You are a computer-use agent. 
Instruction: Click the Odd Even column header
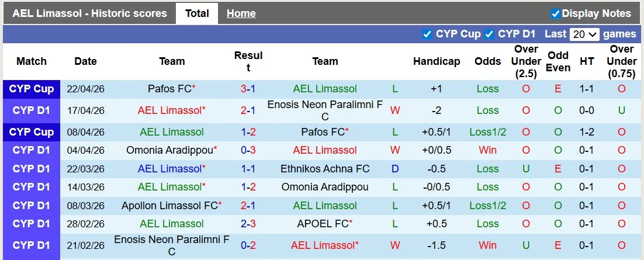pyautogui.click(x=558, y=61)
